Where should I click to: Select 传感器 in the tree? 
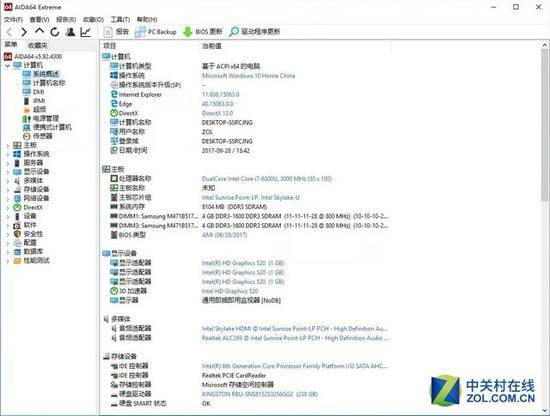pyautogui.click(x=38, y=136)
